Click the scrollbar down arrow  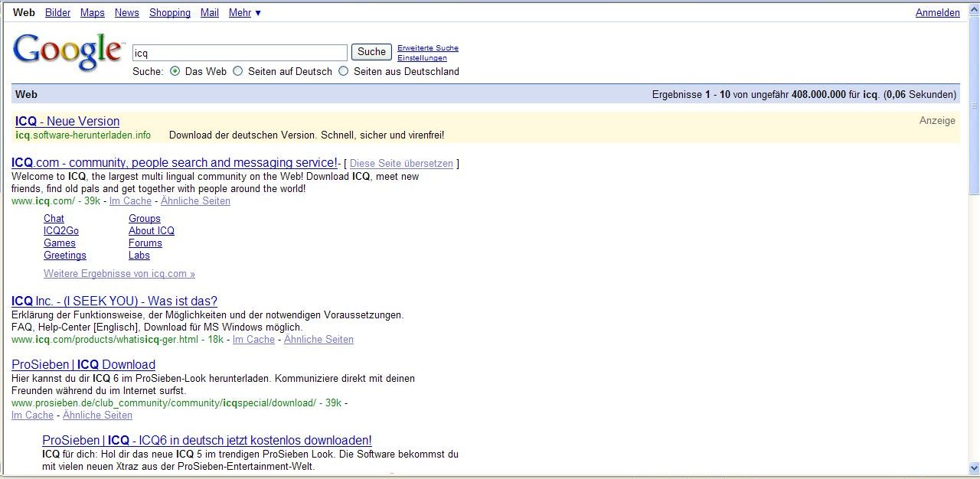tap(974, 467)
